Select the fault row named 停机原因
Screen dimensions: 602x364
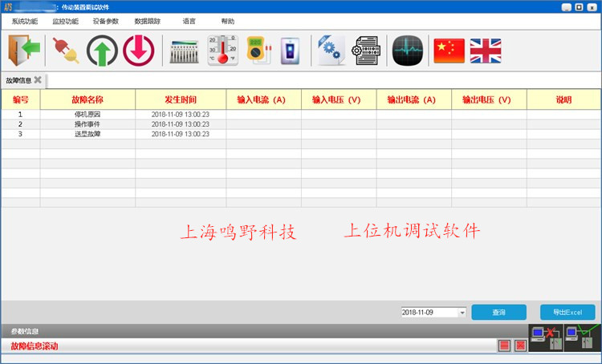[x=87, y=115]
